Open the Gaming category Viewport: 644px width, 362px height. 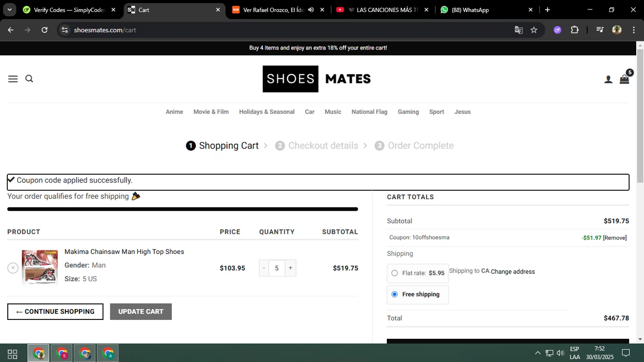pos(408,112)
